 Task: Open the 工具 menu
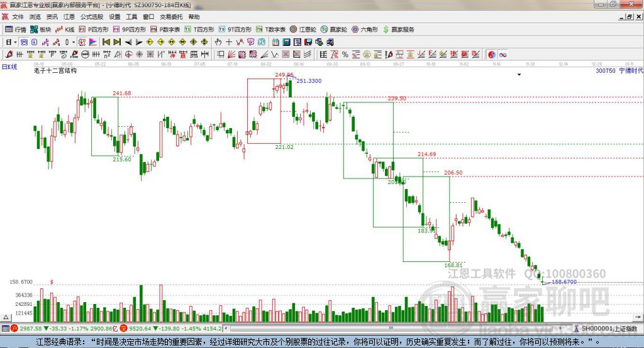click(x=131, y=17)
